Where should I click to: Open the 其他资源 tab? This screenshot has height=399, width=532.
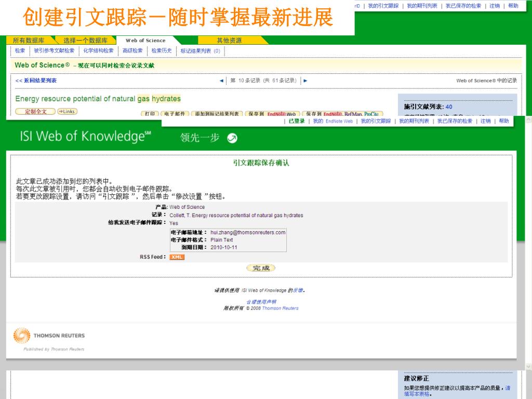[x=229, y=41]
